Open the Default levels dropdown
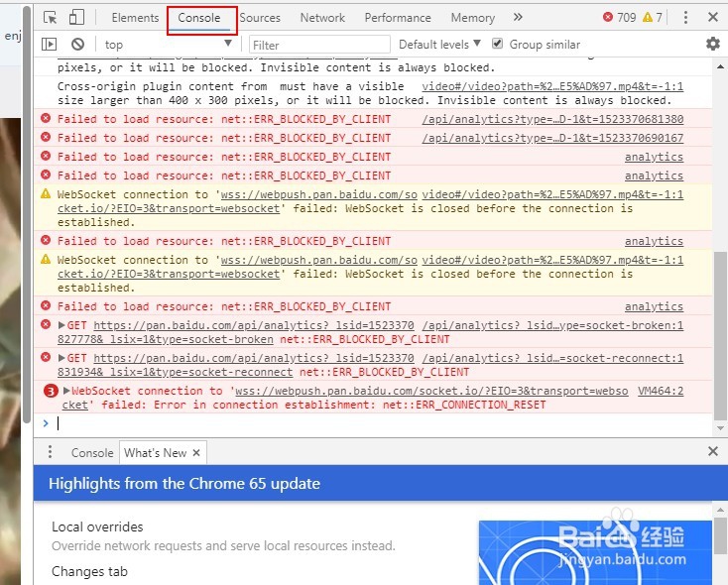The height and width of the screenshot is (585, 728). (x=439, y=45)
